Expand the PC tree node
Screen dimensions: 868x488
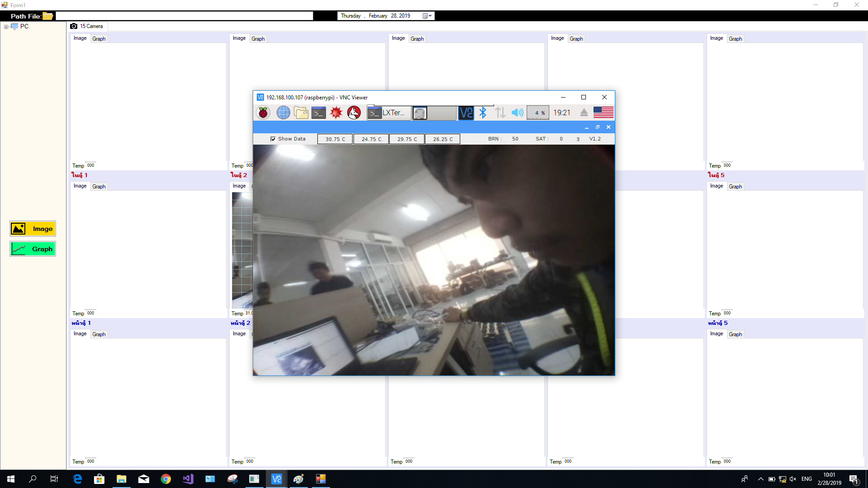pos(6,27)
